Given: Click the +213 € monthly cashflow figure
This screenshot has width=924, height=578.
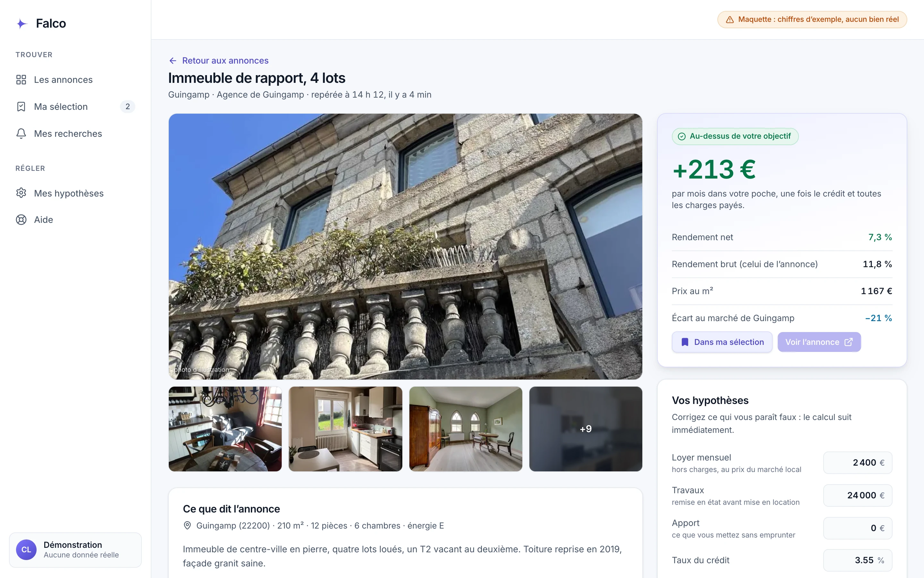Looking at the screenshot, I should (x=714, y=169).
